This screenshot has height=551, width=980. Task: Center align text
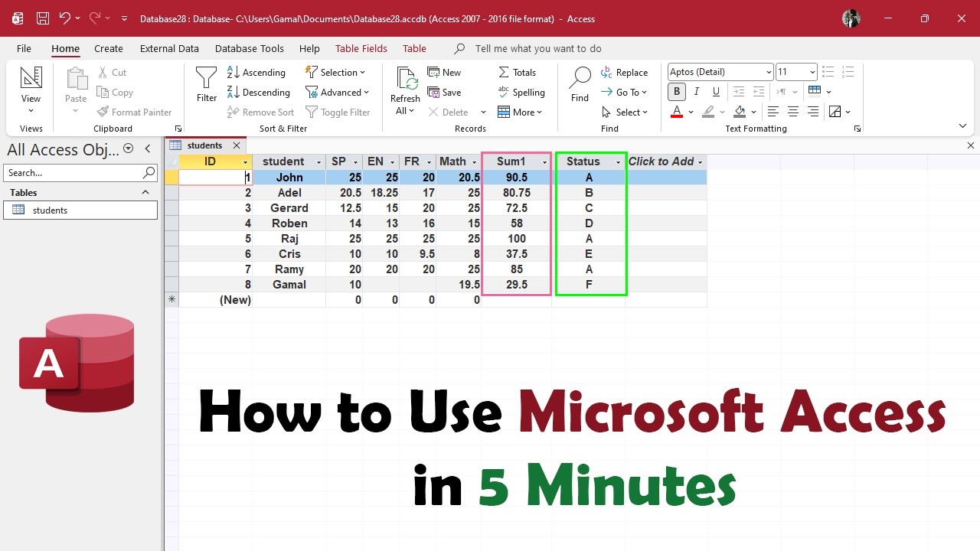793,112
